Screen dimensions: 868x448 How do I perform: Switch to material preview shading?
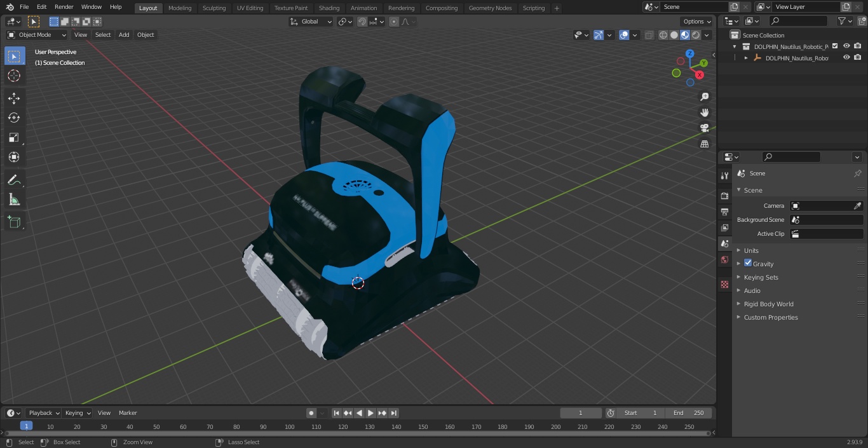tap(685, 35)
